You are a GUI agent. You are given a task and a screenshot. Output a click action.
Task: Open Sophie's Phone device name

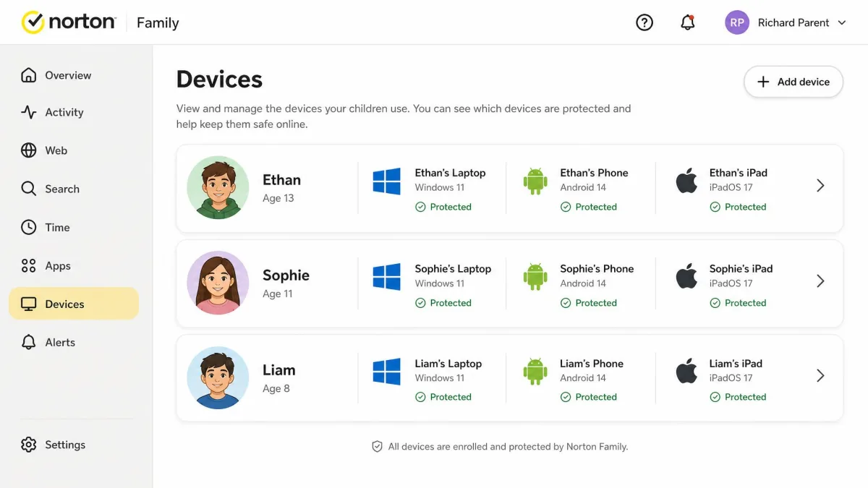pos(597,268)
